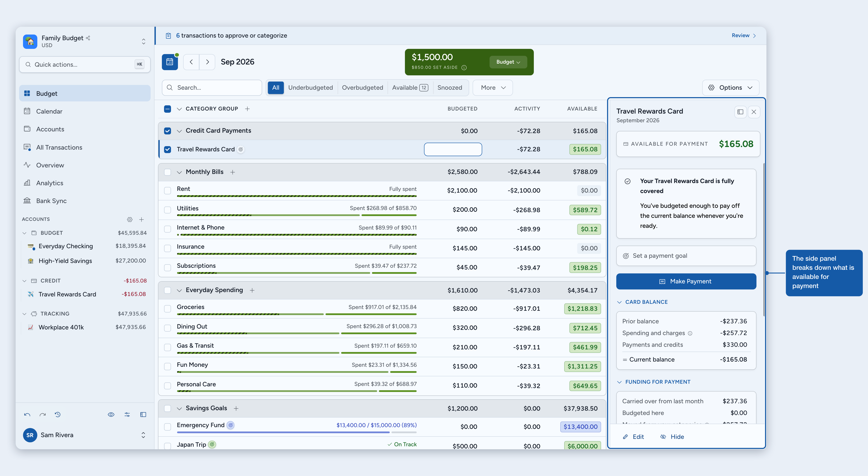Open Analytics in the sidebar
The width and height of the screenshot is (868, 476).
85,183
